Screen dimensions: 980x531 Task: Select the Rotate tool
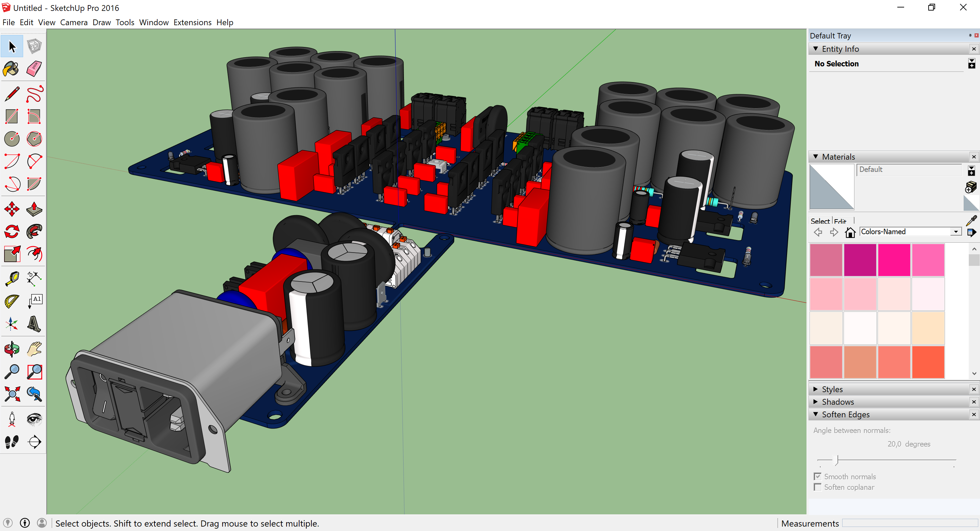pos(12,231)
